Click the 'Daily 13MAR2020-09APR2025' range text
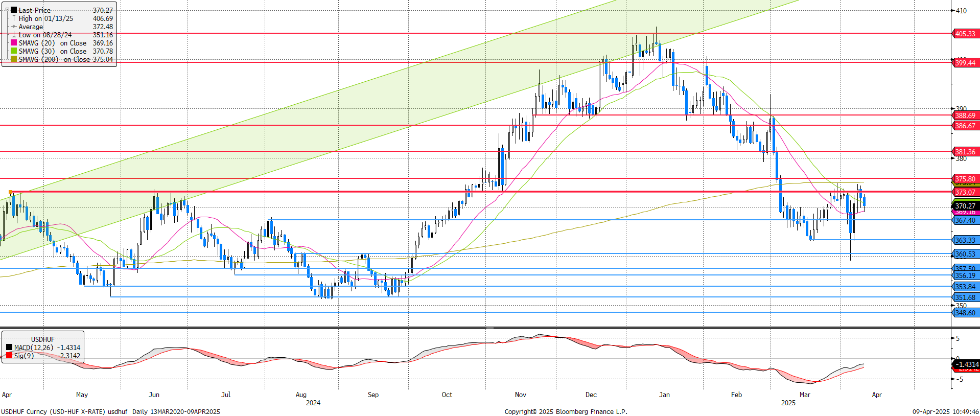980x416 pixels. click(x=176, y=411)
